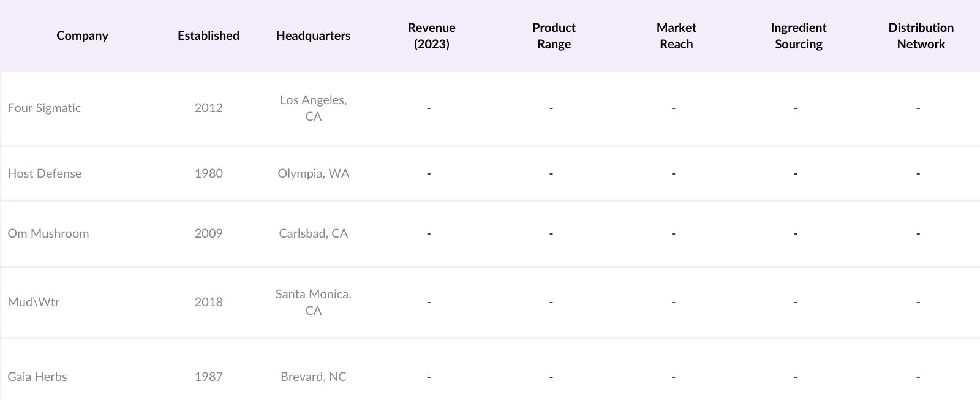This screenshot has width=980, height=400.
Task: Click the 2009 established year cell
Action: point(208,233)
